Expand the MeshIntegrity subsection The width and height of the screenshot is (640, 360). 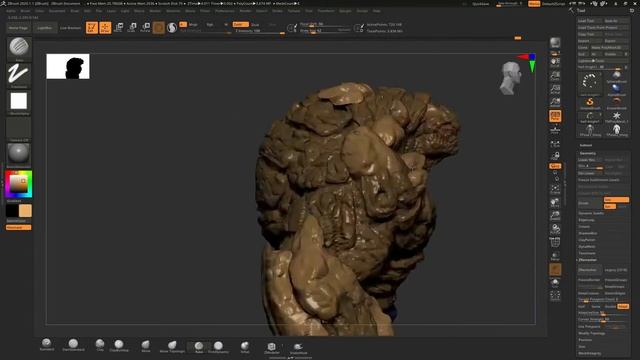tap(590, 353)
